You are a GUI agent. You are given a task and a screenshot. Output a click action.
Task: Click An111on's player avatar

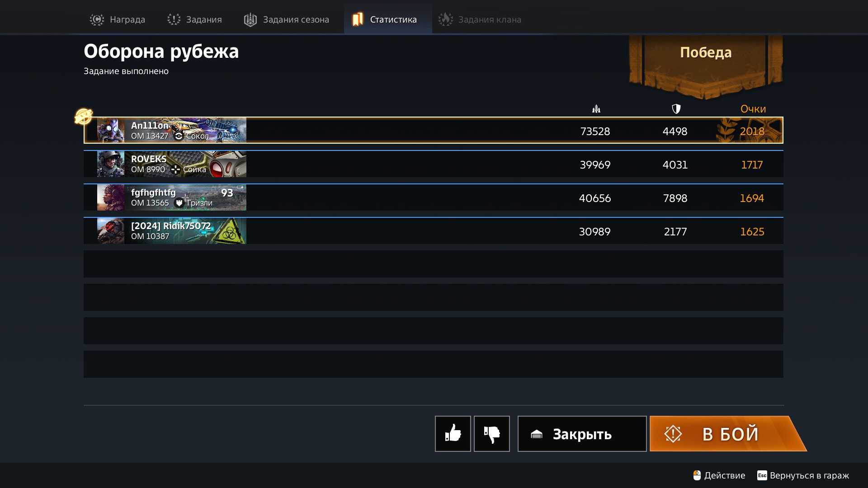coord(111,131)
